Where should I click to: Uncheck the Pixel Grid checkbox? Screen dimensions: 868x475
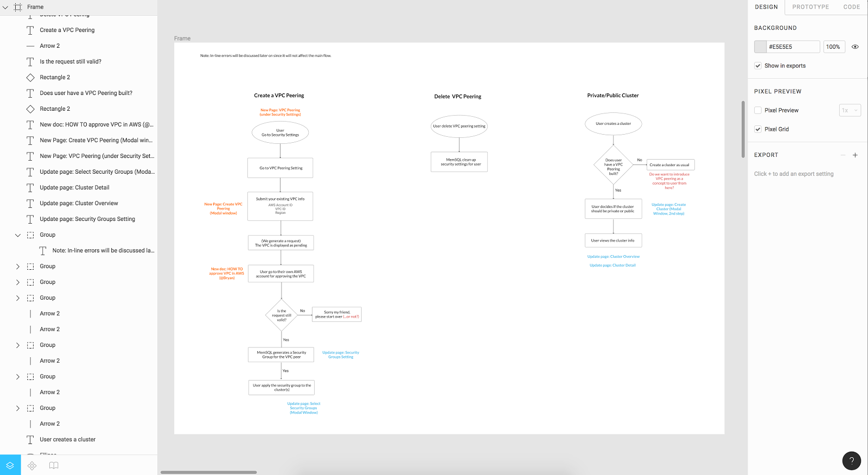(758, 129)
